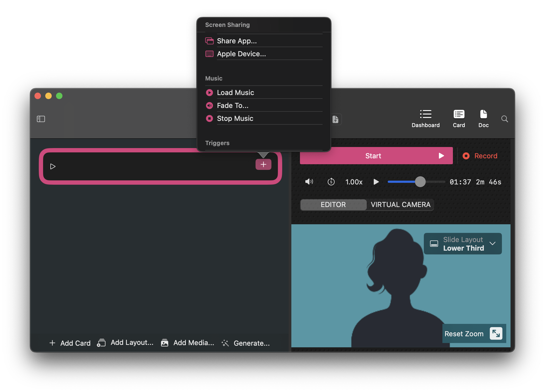This screenshot has height=392, width=545.
Task: Toggle the Record button
Action: click(480, 156)
